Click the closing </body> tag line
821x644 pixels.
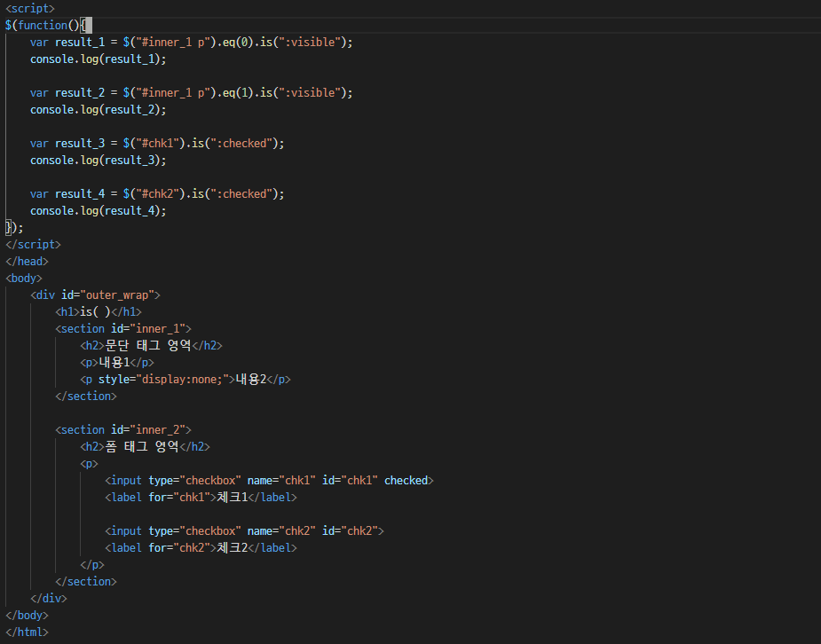tap(27, 616)
